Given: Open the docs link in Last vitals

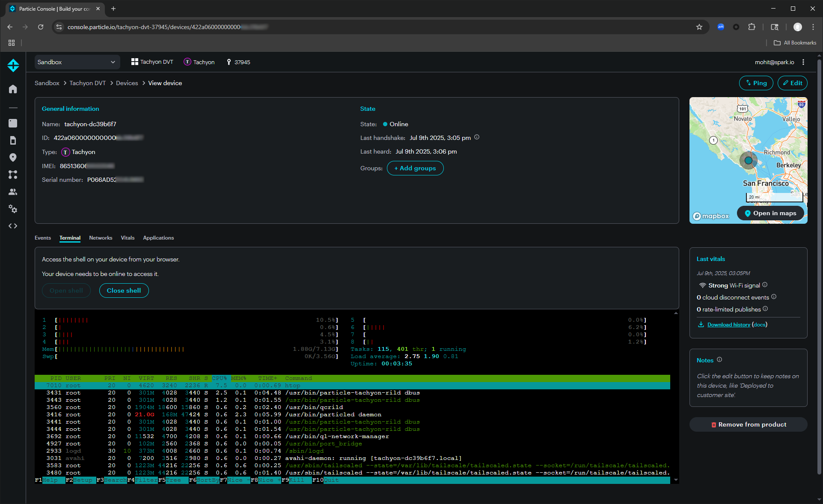Looking at the screenshot, I should coord(760,325).
